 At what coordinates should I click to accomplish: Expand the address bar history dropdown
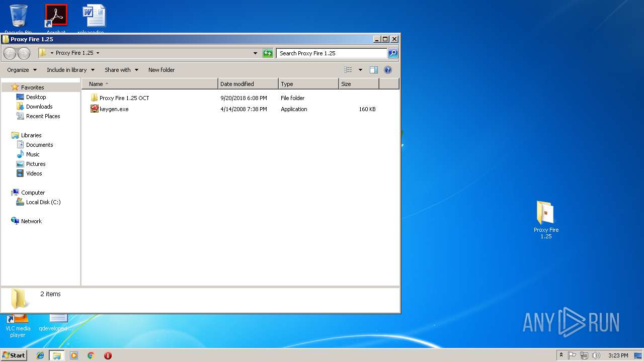255,53
